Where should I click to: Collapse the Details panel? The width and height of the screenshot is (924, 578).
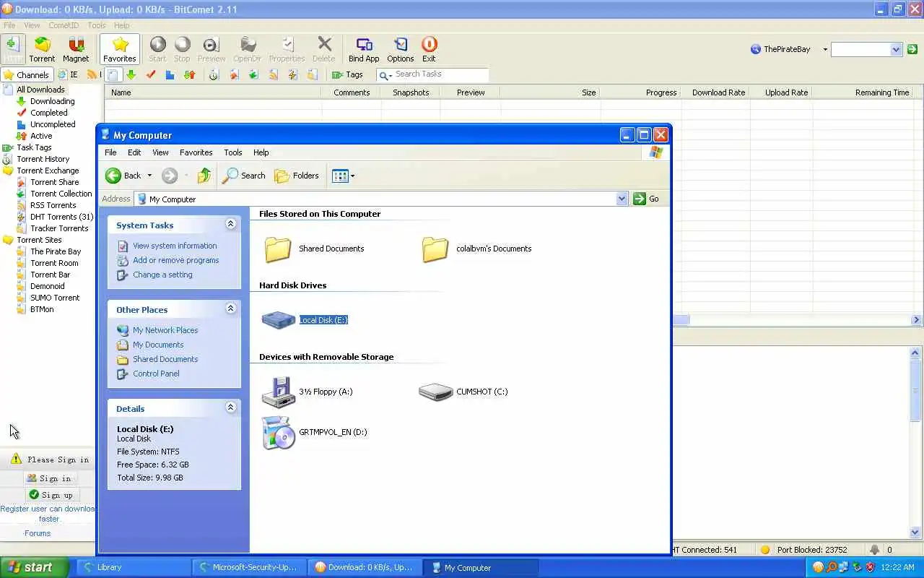pyautogui.click(x=231, y=407)
